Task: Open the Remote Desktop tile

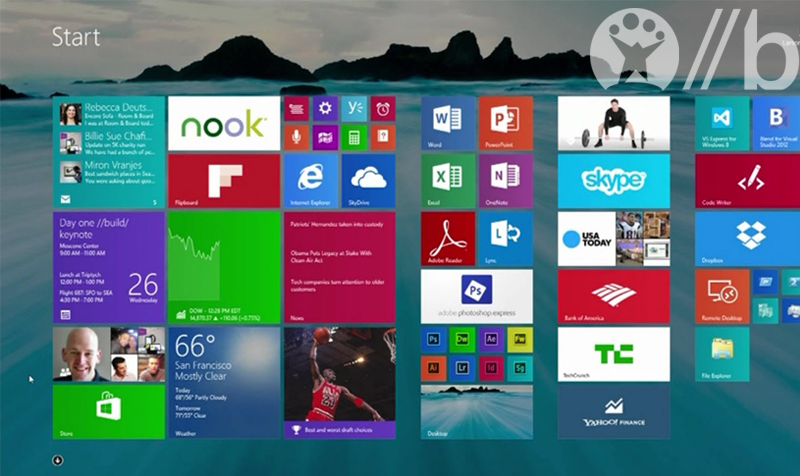Action: [722, 296]
